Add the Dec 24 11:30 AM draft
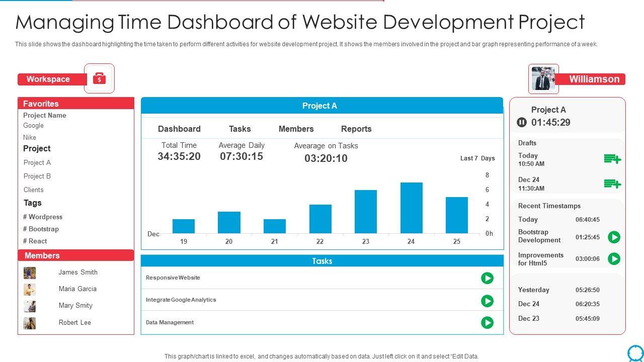The height and width of the screenshot is (362, 644). 612,184
